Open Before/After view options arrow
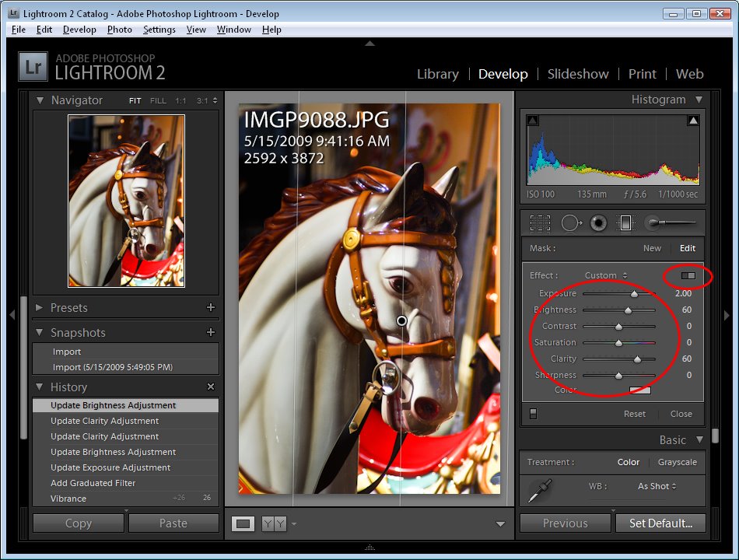This screenshot has height=560, width=739. (x=294, y=523)
